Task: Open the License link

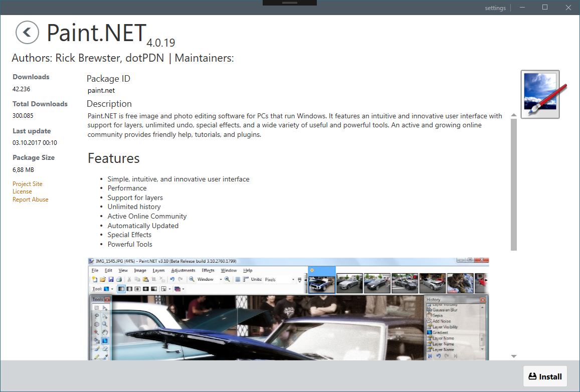Action: tap(22, 191)
